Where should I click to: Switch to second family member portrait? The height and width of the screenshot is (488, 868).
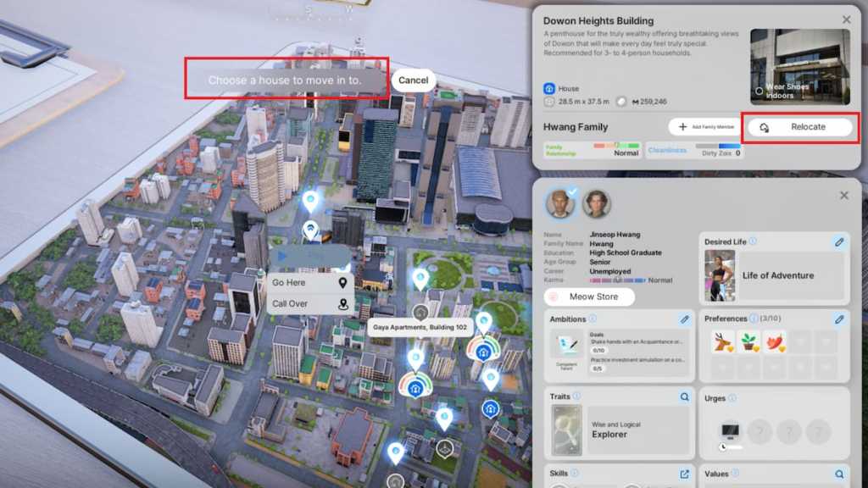pos(596,203)
